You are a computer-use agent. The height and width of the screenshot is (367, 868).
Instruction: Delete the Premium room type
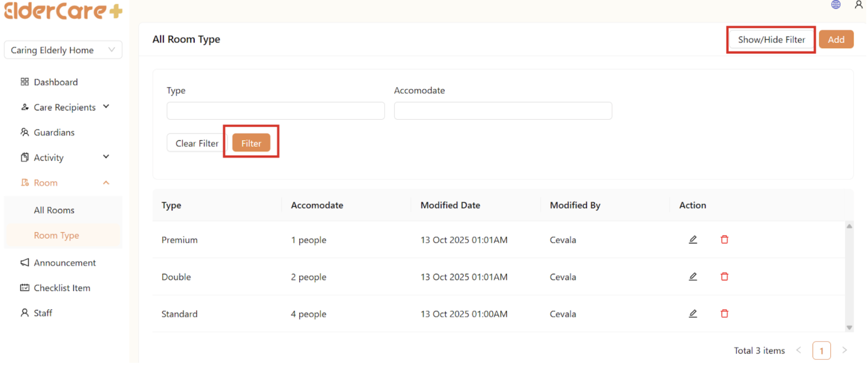pyautogui.click(x=724, y=240)
